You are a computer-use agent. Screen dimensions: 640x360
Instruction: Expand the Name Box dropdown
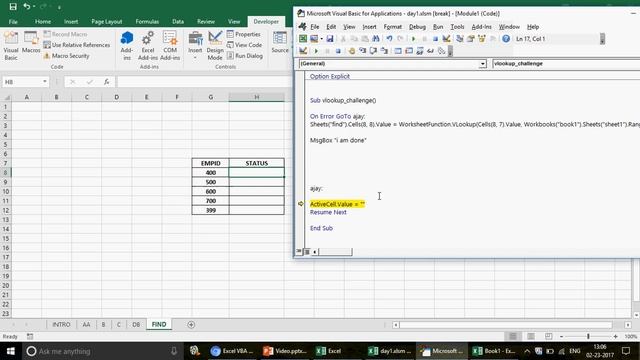pos(44,82)
